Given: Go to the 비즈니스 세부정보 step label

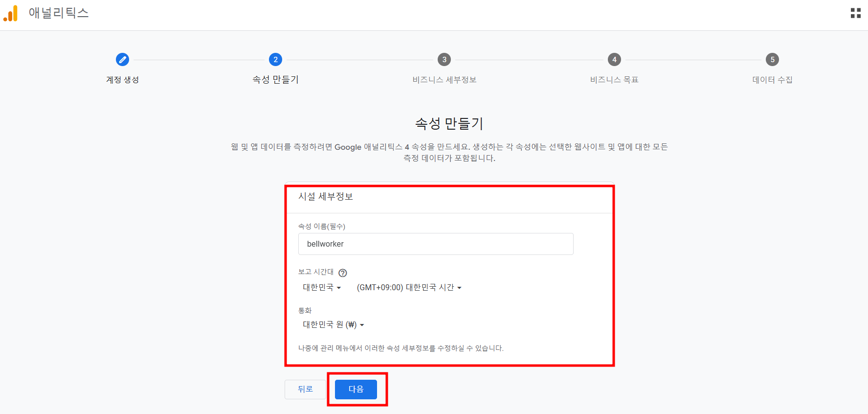Looking at the screenshot, I should click(x=444, y=80).
